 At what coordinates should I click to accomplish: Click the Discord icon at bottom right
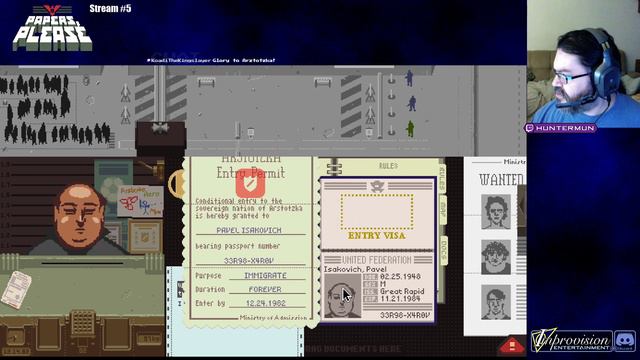pos(625,341)
